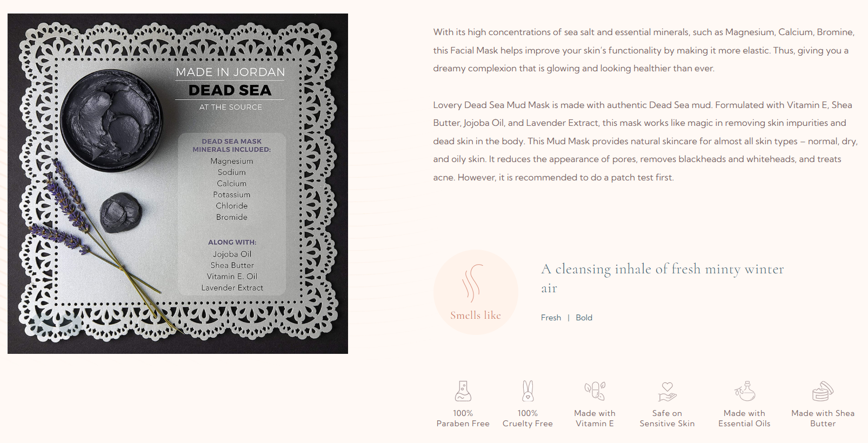Click the 'Made with Vitamin E' label
This screenshot has height=443, width=868.
pos(595,418)
